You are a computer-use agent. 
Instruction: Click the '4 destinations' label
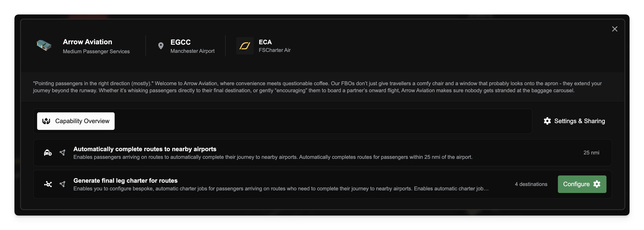point(531,184)
